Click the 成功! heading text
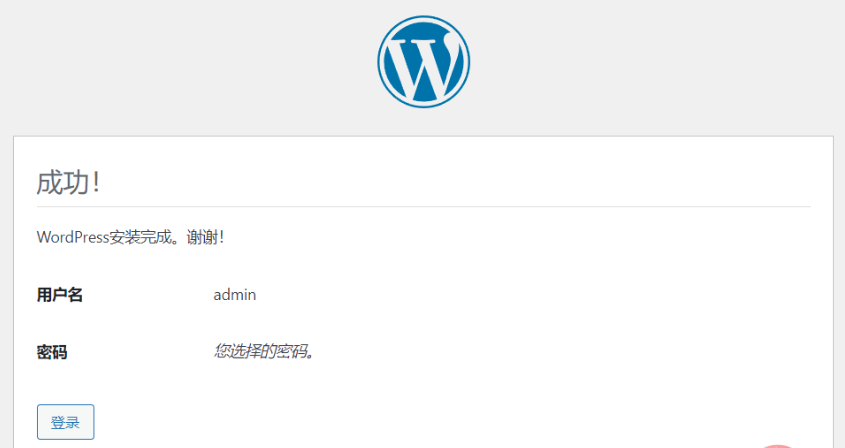This screenshot has width=845, height=448. [68, 183]
